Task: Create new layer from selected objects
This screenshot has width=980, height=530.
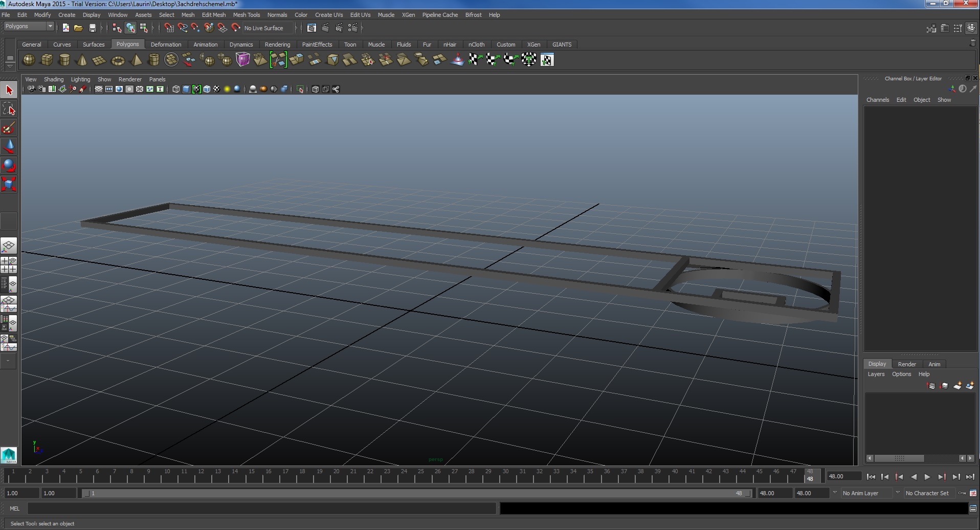Action: point(970,386)
